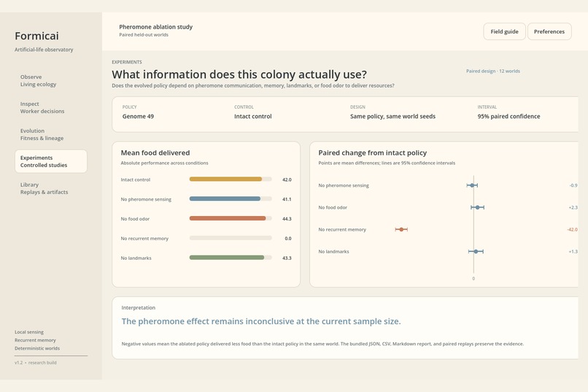This screenshot has width=588, height=392.
Task: Click 'Recurrent memory' in sidebar footer
Action: click(35, 340)
